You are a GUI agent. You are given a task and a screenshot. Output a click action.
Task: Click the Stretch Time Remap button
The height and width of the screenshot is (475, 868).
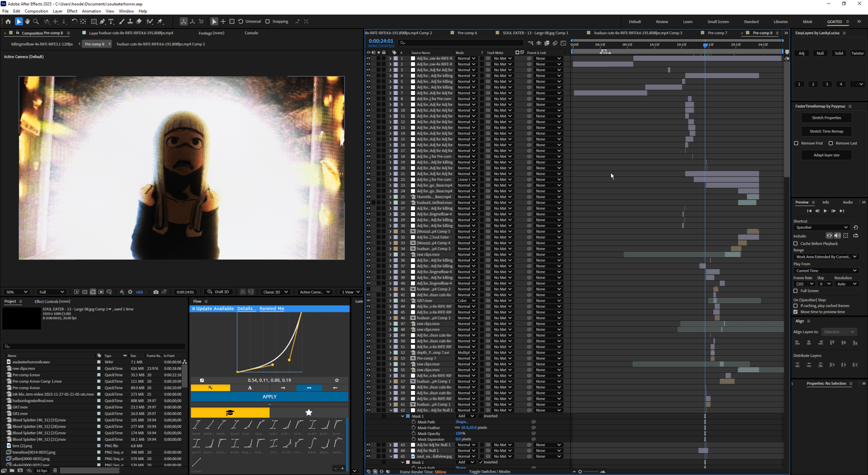(x=826, y=131)
